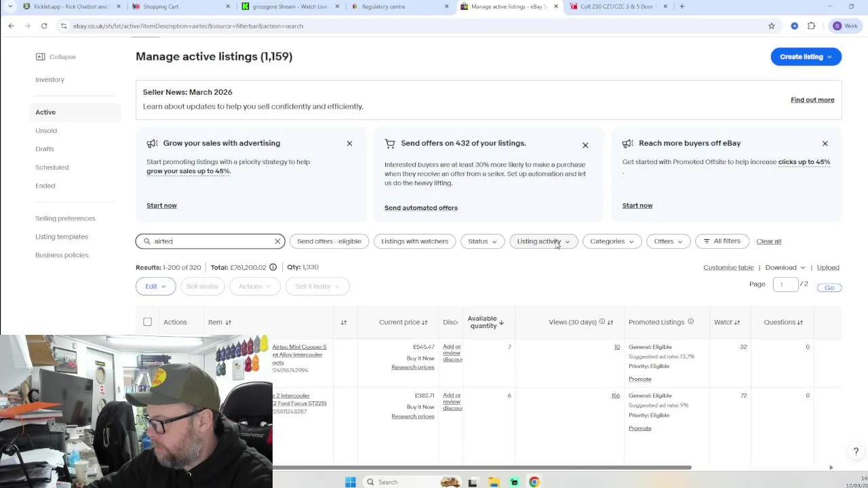The width and height of the screenshot is (868, 488).
Task: Click the horizontal table scrollbar
Action: click(x=481, y=468)
